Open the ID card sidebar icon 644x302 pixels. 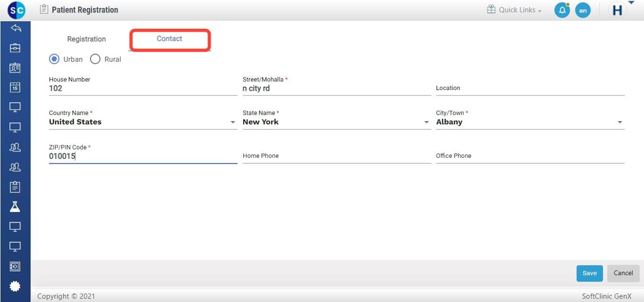click(15, 68)
